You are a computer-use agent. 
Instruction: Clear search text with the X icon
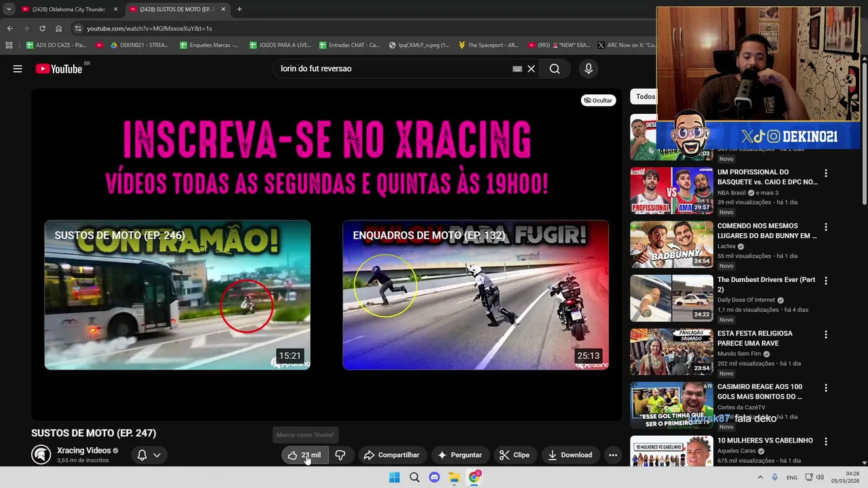tap(531, 68)
